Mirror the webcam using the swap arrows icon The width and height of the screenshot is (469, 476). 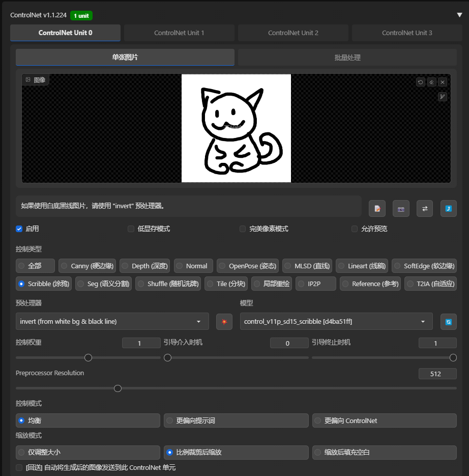(x=424, y=208)
